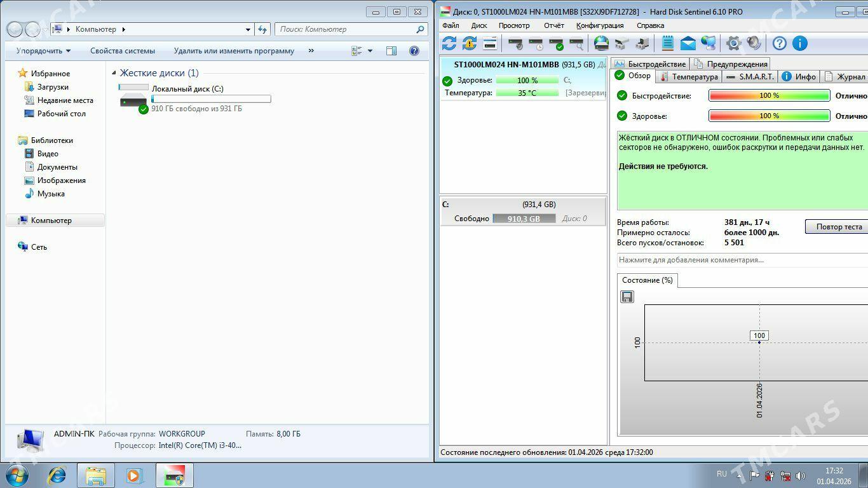Open the gear configuration icon in toolbar

pyautogui.click(x=733, y=43)
